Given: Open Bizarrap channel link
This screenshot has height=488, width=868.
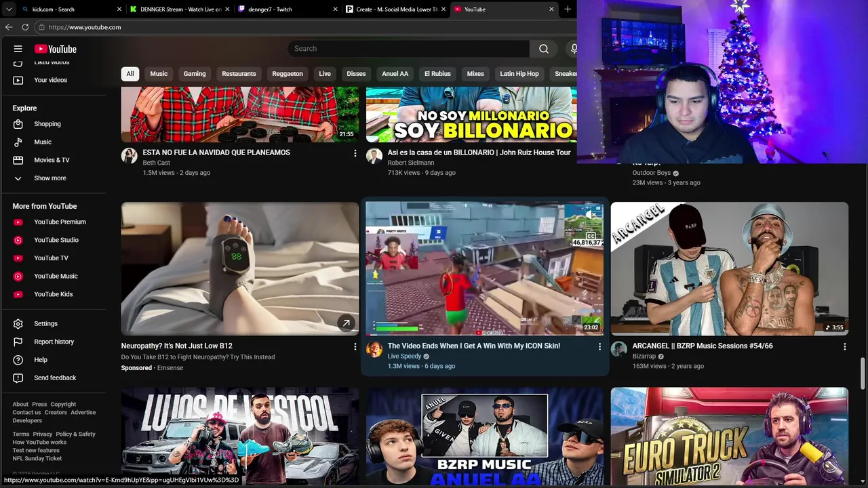Looking at the screenshot, I should (644, 357).
